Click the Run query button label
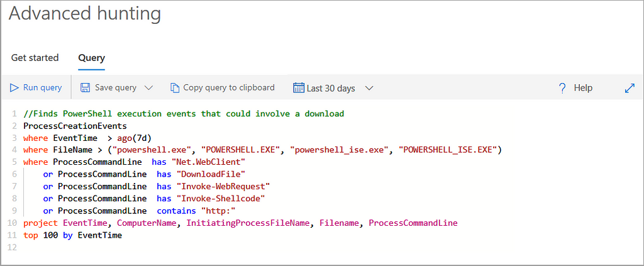Image resolution: width=644 pixels, height=266 pixels. point(42,87)
